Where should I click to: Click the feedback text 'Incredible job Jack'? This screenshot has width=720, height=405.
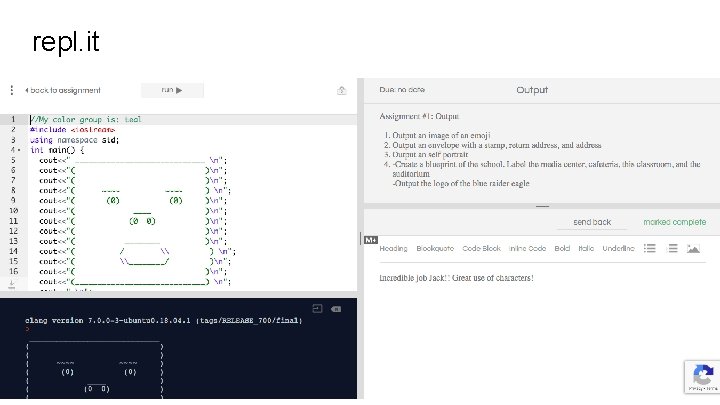(x=413, y=278)
